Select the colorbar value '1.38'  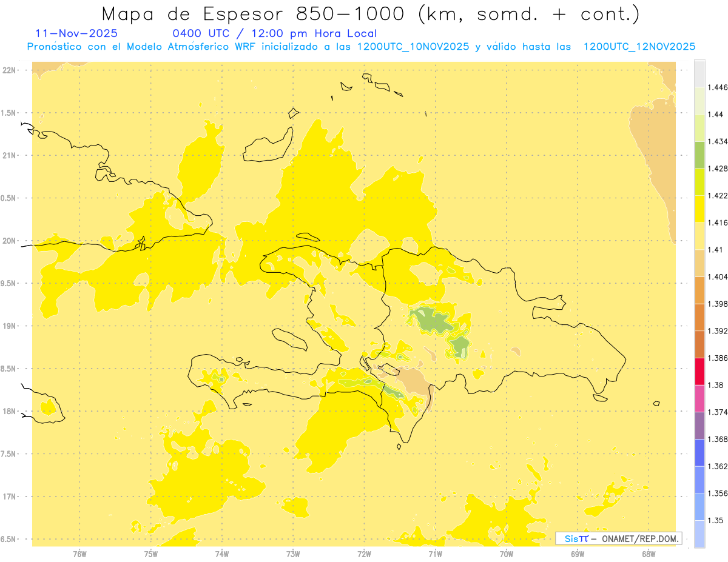[x=715, y=385]
